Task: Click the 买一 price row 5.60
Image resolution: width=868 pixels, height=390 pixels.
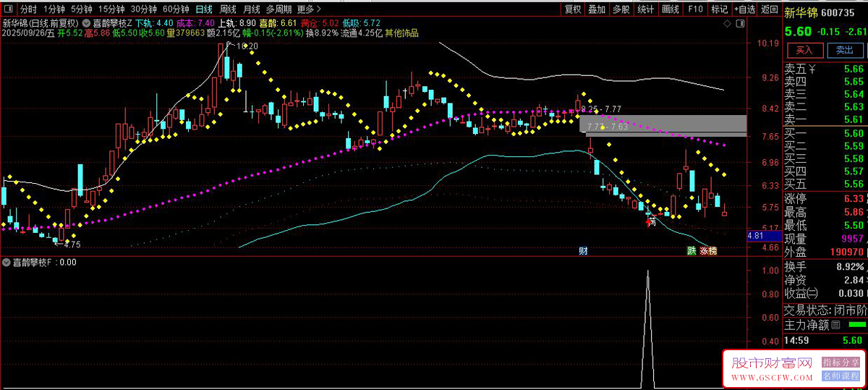Action: point(825,133)
